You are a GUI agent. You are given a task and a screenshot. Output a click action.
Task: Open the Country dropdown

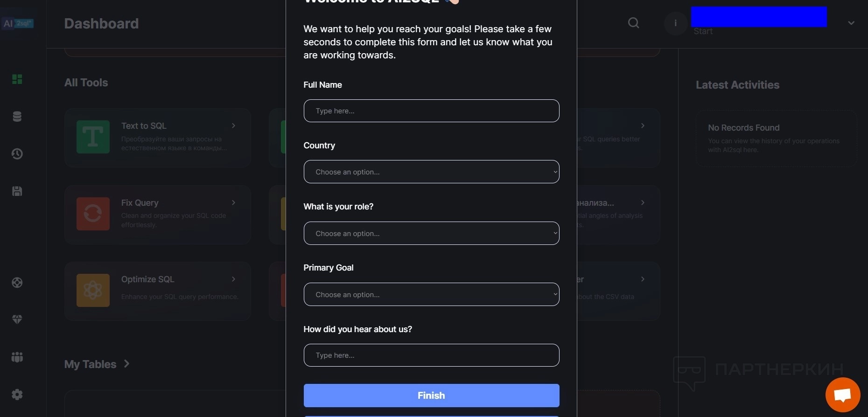coord(431,172)
